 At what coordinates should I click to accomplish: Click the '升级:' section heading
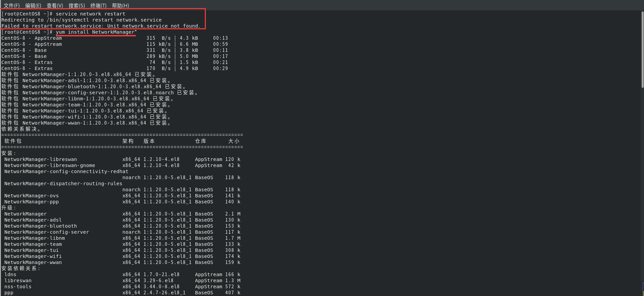point(9,208)
